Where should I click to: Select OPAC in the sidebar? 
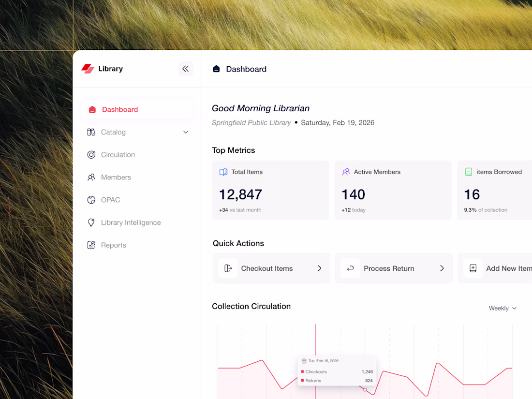coord(137,200)
